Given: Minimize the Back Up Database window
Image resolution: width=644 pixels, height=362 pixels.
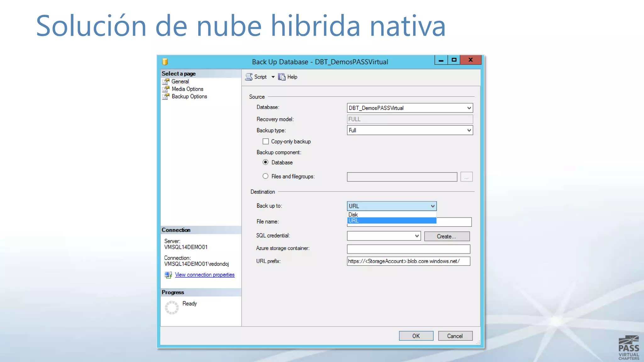Looking at the screenshot, I should (x=441, y=60).
